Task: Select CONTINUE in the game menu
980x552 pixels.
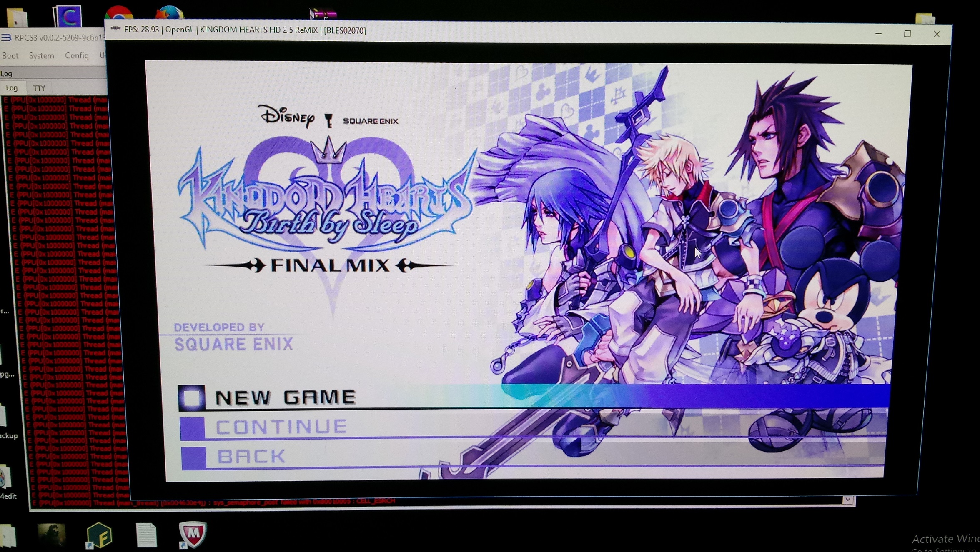Action: pos(281,427)
